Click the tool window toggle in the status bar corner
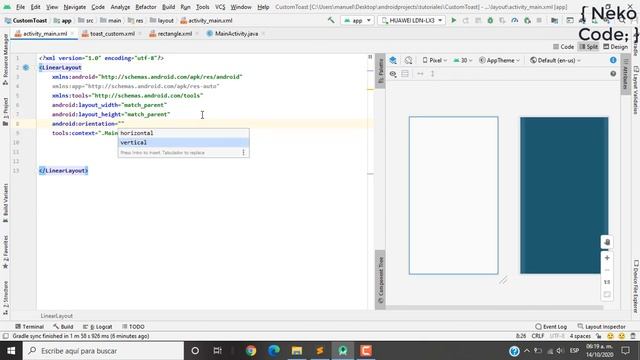This screenshot has width=640, height=360. point(5,336)
